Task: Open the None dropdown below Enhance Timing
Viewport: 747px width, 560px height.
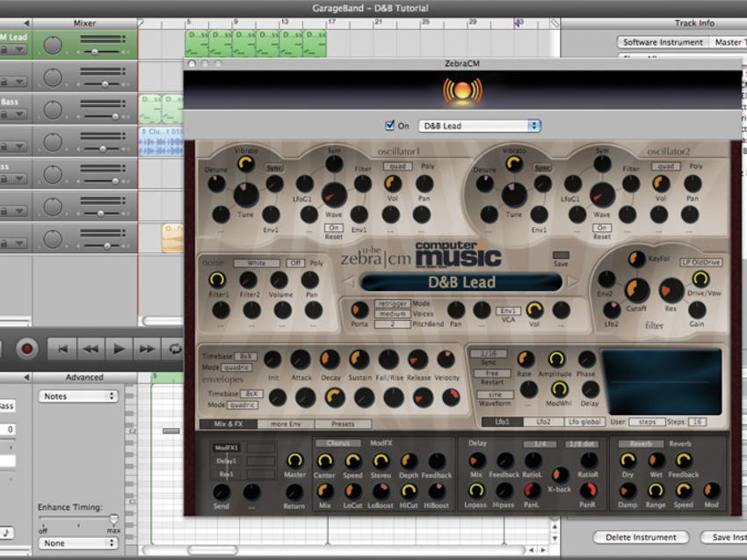Action: [78, 542]
